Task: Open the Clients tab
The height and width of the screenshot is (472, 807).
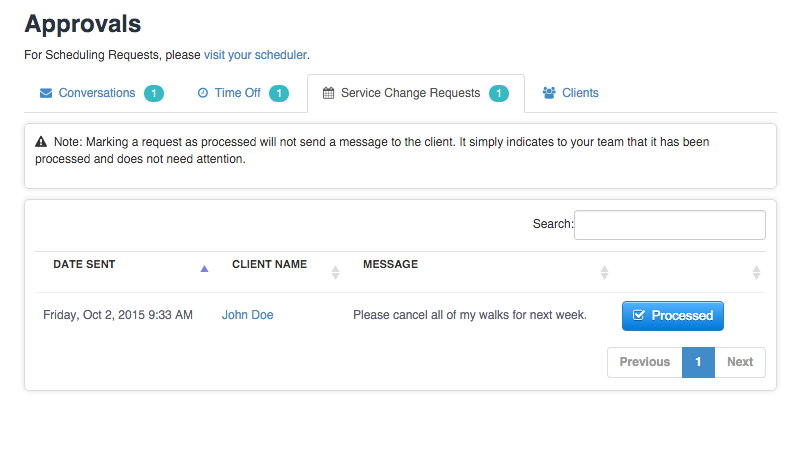Action: (x=570, y=93)
